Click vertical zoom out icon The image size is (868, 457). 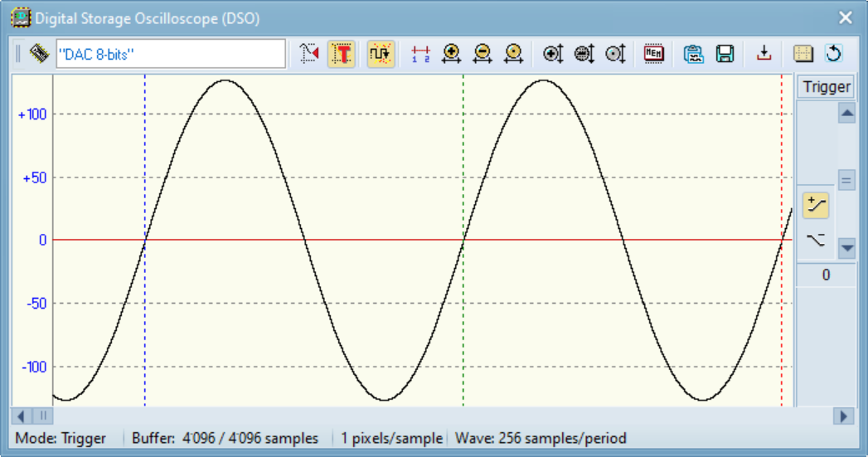point(584,54)
